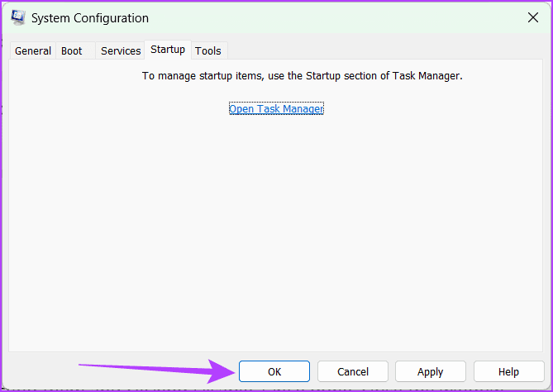Launch Task Manager from the Startup tab
This screenshot has height=392, width=553.
[x=276, y=109]
